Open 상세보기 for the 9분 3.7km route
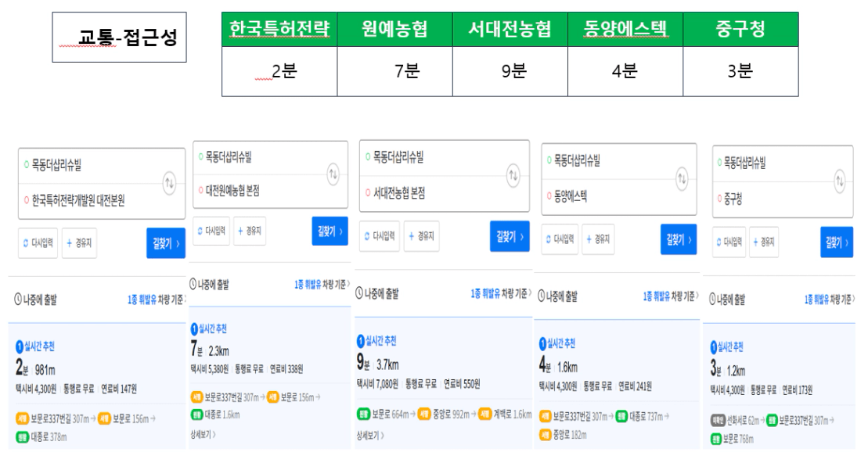 (x=368, y=435)
